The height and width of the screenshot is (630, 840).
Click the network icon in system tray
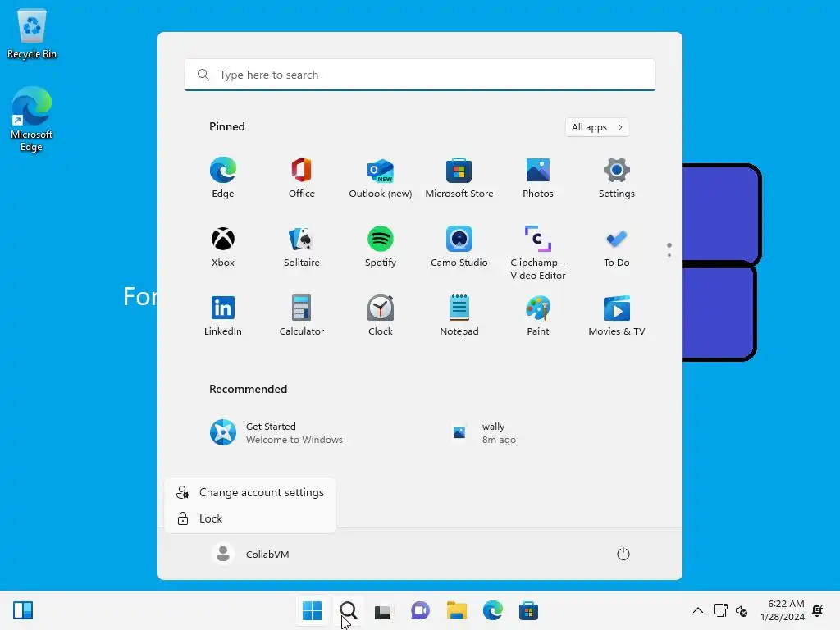pos(720,610)
